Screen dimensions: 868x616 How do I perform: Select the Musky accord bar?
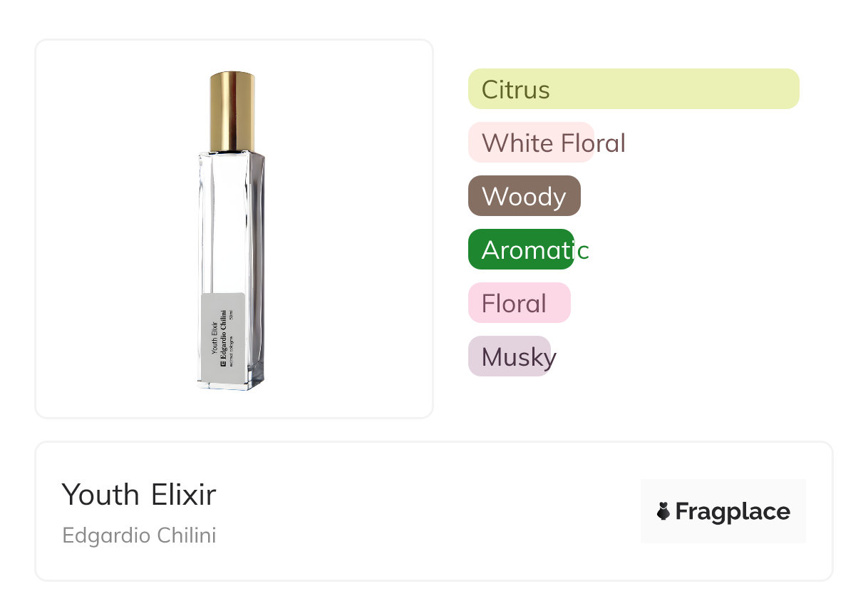point(509,356)
